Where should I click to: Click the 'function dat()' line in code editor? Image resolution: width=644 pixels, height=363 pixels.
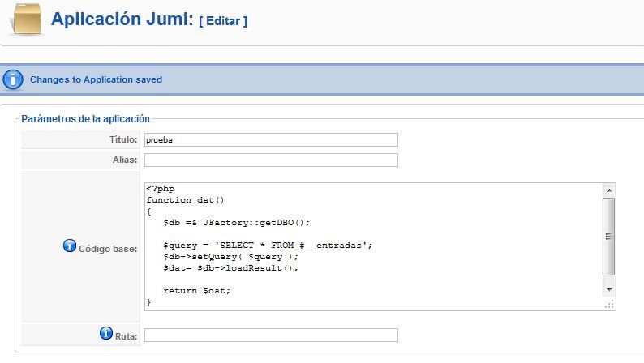(185, 200)
